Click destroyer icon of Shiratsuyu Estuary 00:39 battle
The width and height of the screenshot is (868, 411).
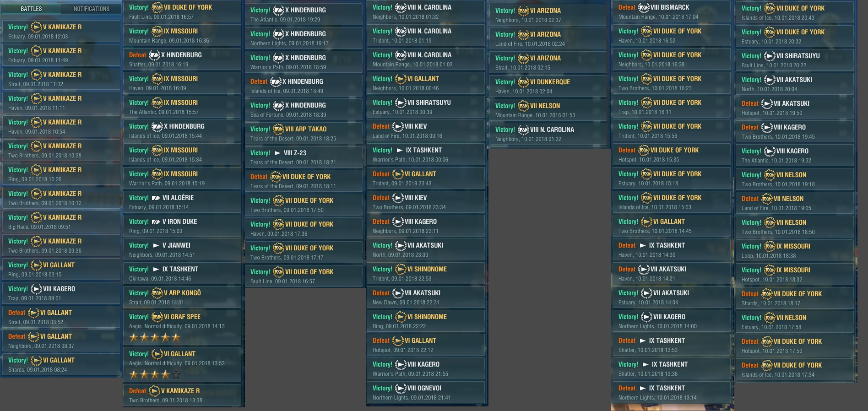[401, 103]
